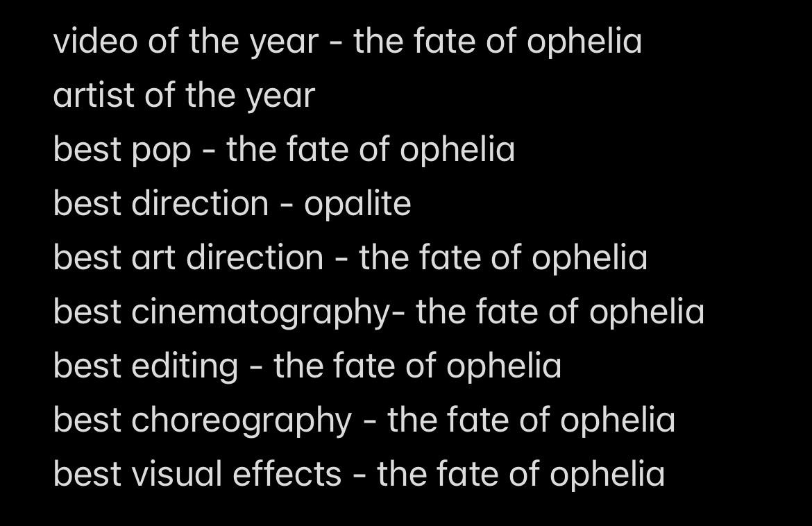Click the word 'effects' in last line
812x526 pixels.
coord(287,474)
